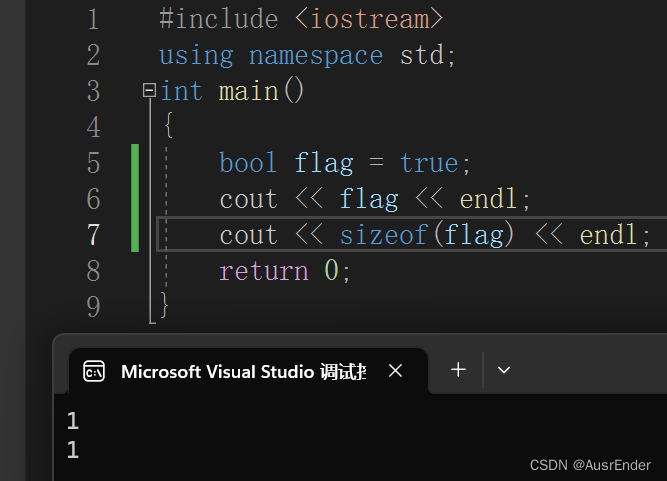Click the namespace keyword on line 2

(x=316, y=55)
